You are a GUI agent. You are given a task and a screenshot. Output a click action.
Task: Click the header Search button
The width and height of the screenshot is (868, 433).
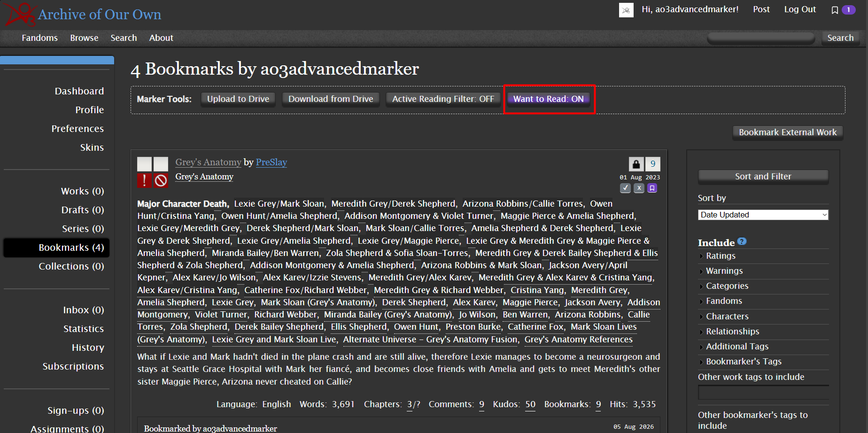pyautogui.click(x=840, y=38)
